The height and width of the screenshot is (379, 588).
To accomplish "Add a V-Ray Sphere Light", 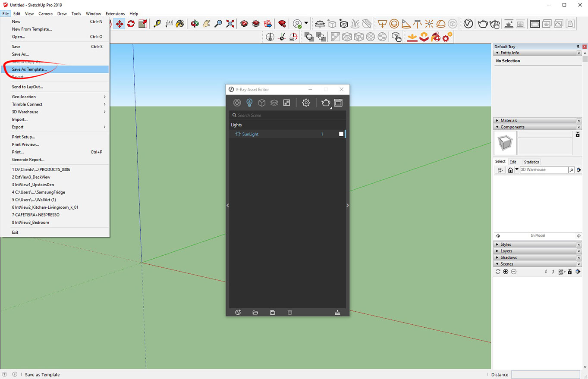I will pos(394,24).
